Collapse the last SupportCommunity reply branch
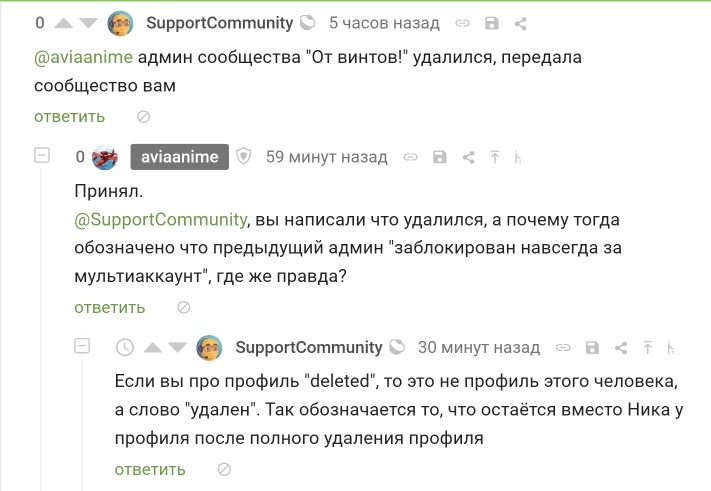 [83, 347]
